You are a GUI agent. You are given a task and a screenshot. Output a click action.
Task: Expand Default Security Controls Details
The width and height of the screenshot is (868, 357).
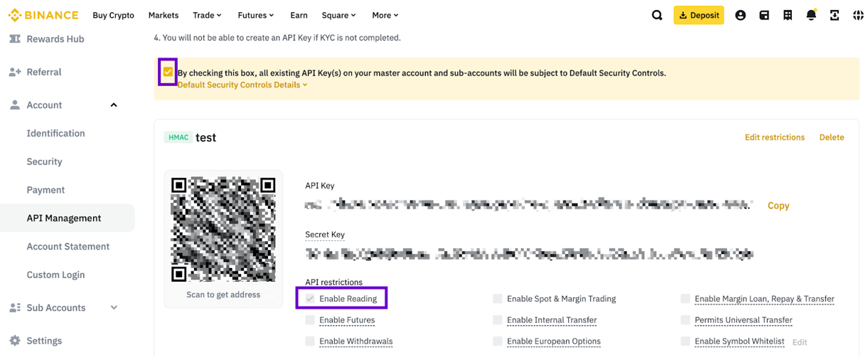(x=242, y=85)
